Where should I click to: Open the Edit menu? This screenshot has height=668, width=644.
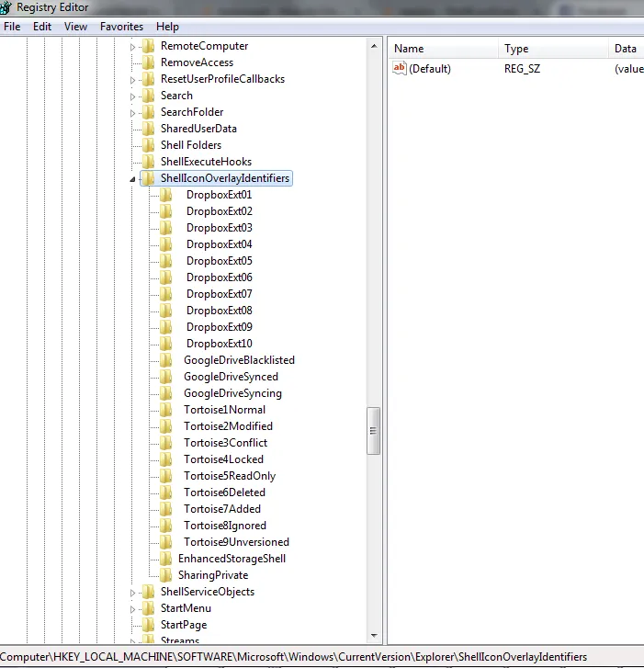[x=42, y=27]
